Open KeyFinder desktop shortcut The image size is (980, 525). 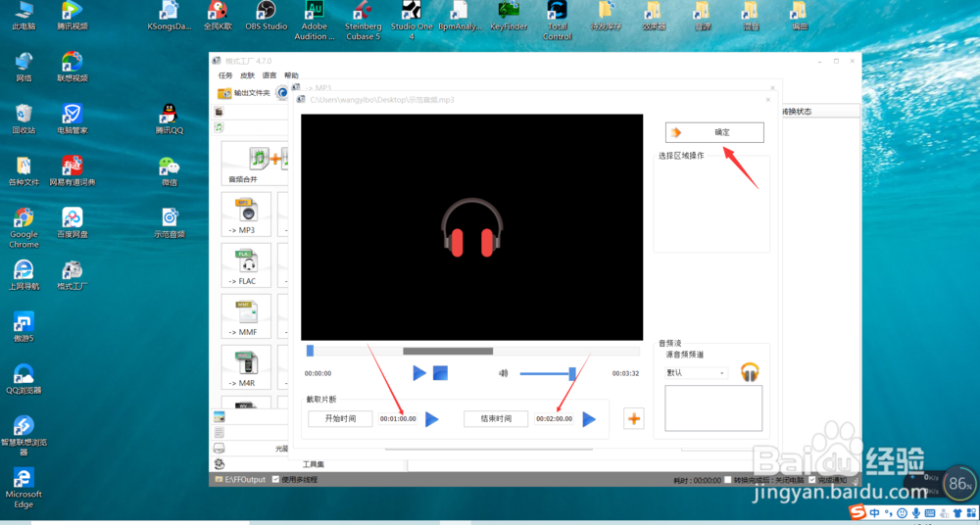coord(509,17)
